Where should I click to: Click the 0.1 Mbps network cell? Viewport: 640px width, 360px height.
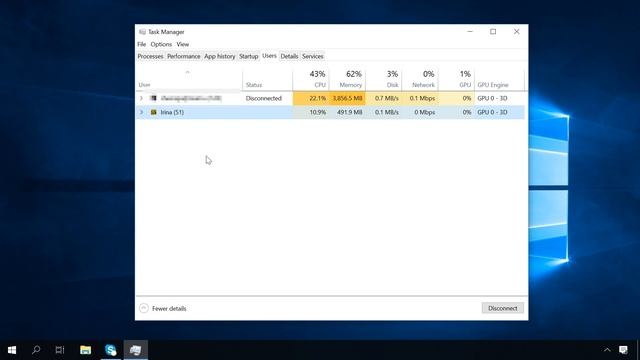[x=420, y=98]
